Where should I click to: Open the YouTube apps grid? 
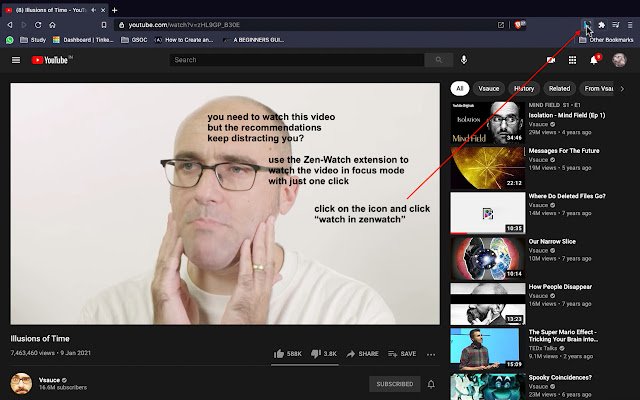click(x=572, y=60)
